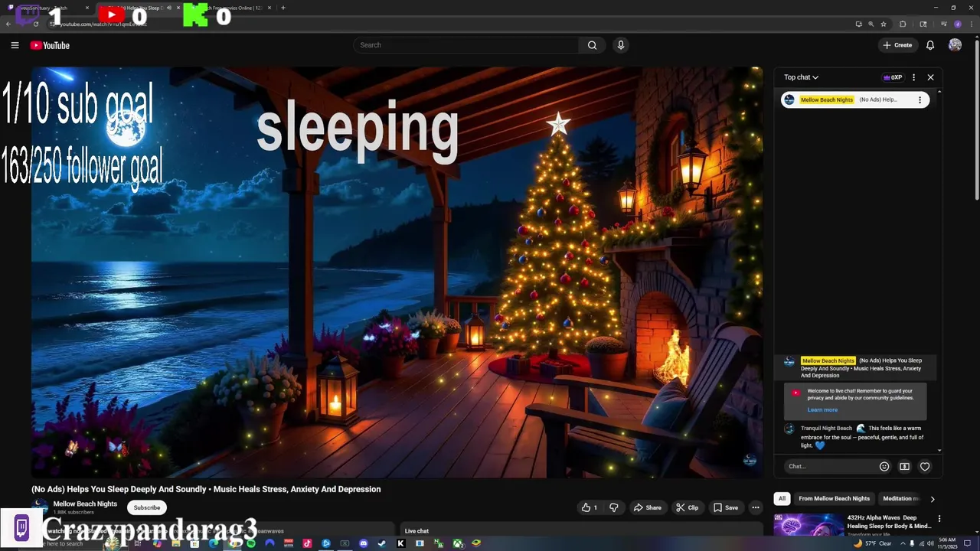Open the Super Chat dollar icon
The height and width of the screenshot is (551, 980).
904,466
